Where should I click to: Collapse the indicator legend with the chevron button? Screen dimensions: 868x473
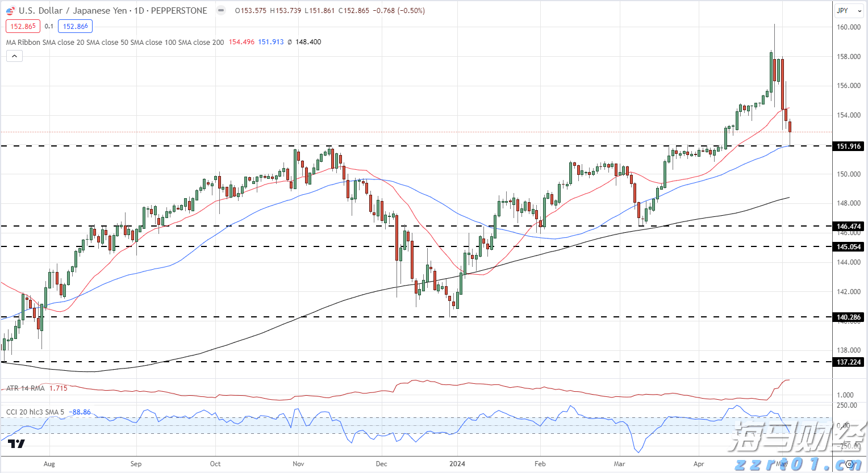14,56
